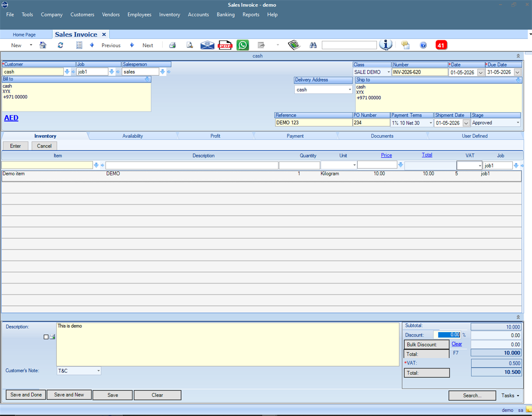The image size is (532, 416).
Task: Open the Customer's Note T&C dropdown
Action: (98, 371)
